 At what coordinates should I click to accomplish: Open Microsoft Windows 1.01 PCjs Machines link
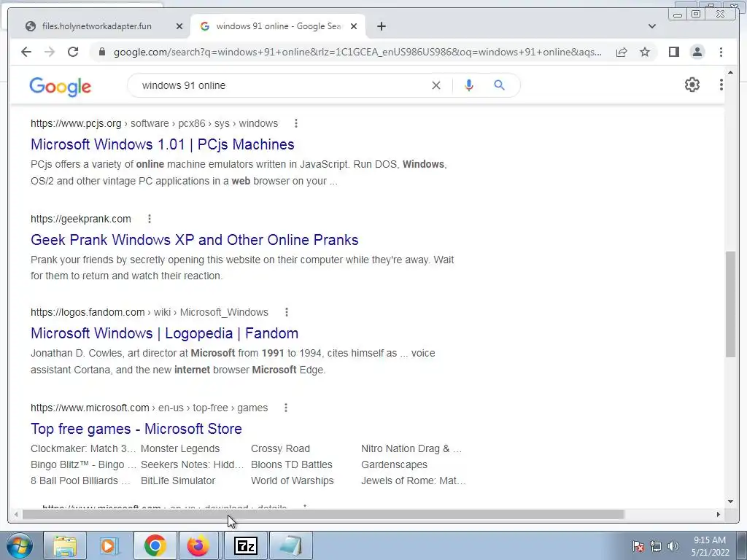(163, 144)
